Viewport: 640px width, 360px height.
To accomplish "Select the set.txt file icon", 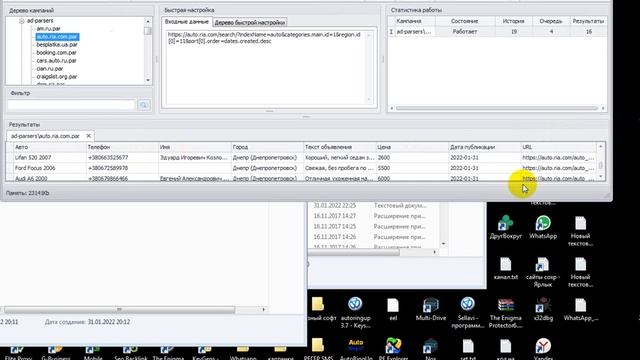I will tap(468, 349).
